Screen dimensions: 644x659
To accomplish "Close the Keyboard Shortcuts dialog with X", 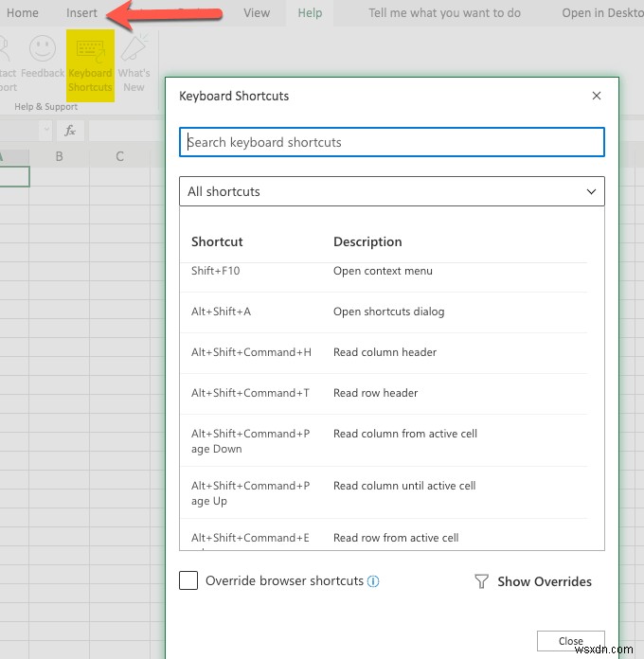I will (x=596, y=96).
